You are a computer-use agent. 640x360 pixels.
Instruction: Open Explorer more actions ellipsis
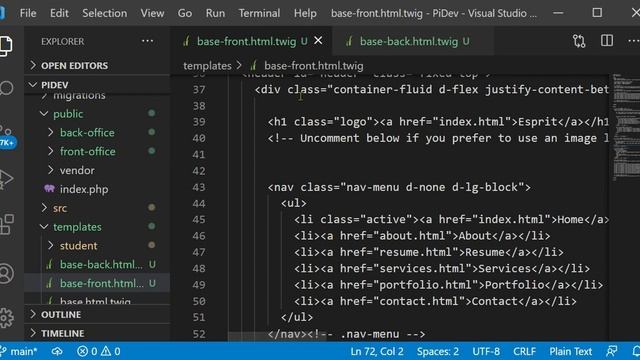147,41
